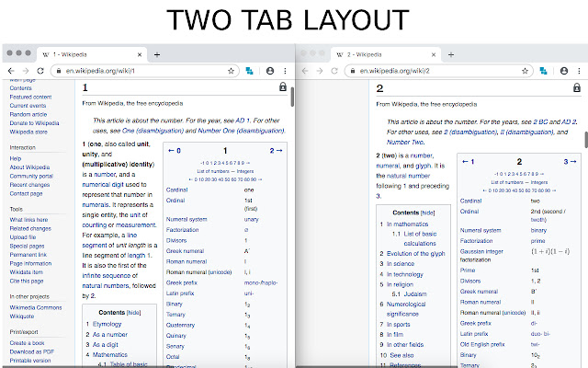
Task: Open tab layout extension icon in left window
Action: [249, 71]
